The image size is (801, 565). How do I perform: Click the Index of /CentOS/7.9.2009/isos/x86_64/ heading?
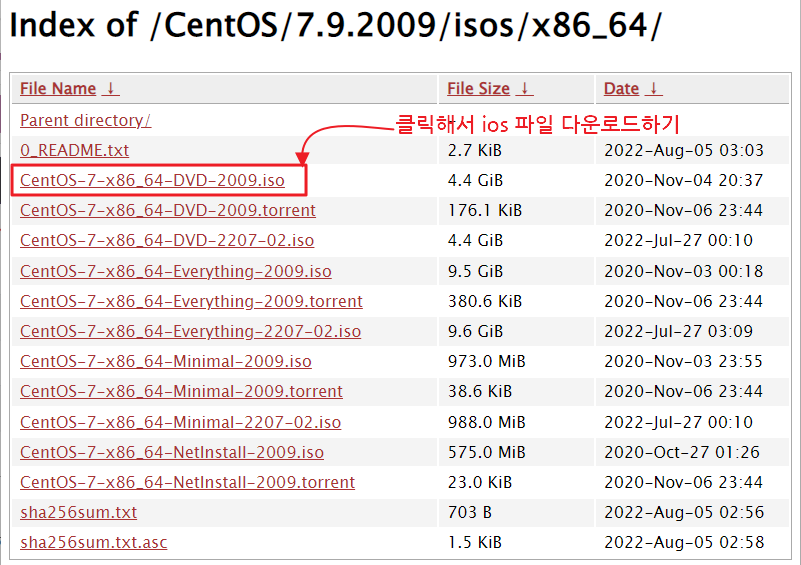click(335, 26)
